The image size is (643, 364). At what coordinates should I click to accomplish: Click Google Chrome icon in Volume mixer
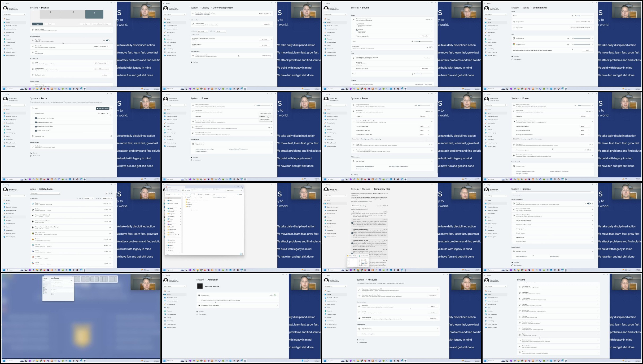514,44
